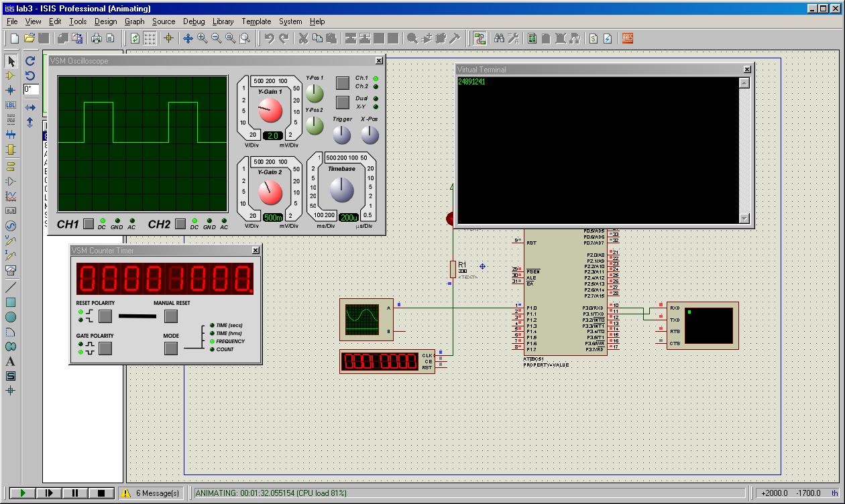Select the Junction dot tool
Viewport: 845px width, 504px height.
[11, 90]
